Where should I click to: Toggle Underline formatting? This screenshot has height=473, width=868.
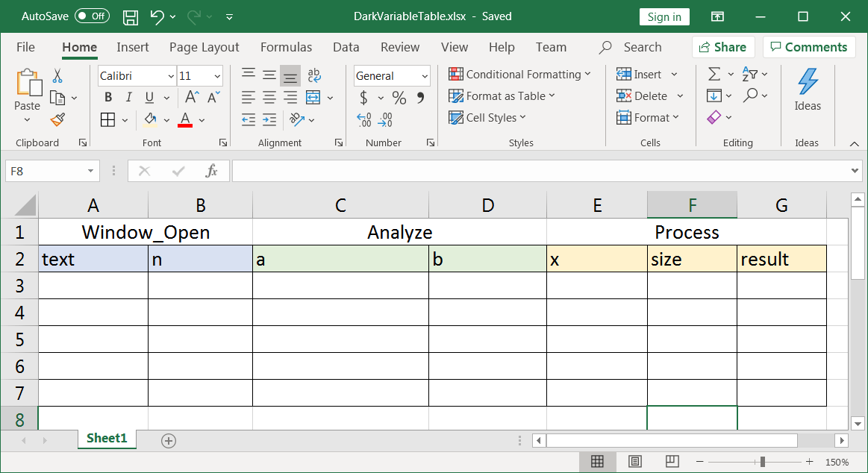[x=149, y=98]
